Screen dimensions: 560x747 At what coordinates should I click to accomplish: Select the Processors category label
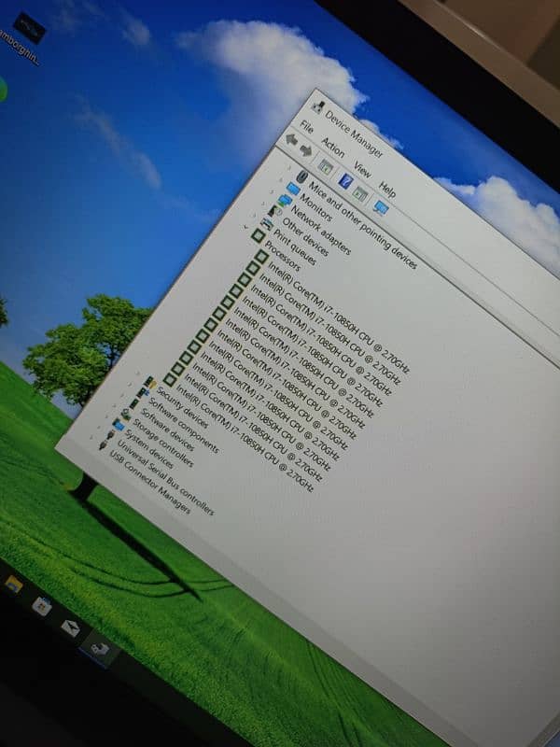(x=283, y=255)
